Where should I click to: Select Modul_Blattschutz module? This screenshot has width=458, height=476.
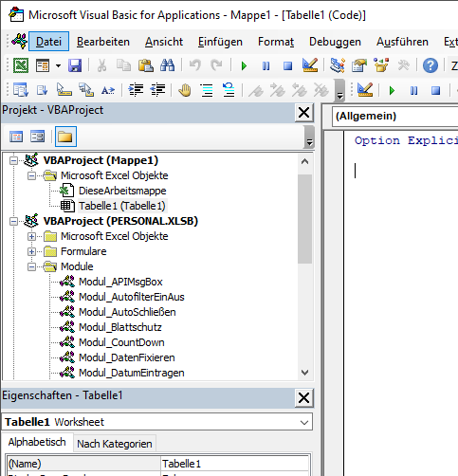(x=120, y=327)
